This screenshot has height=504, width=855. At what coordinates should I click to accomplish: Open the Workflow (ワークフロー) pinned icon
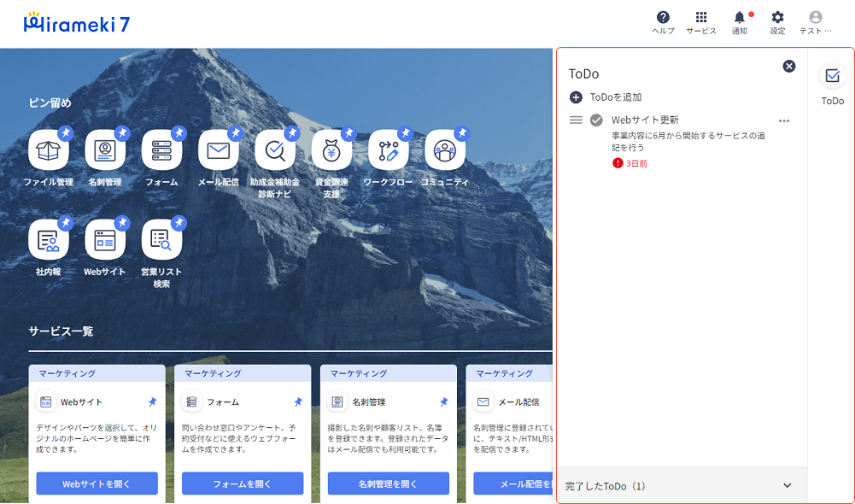(x=388, y=151)
